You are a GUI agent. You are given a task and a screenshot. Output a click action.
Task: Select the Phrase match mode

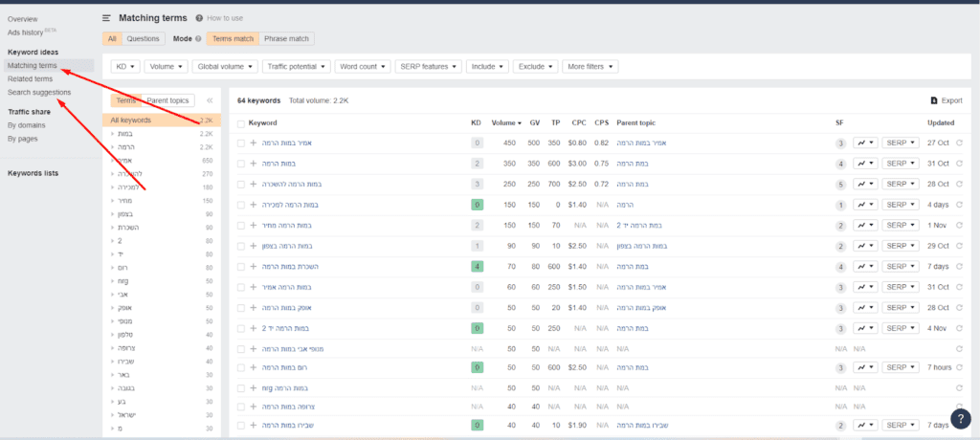point(286,39)
